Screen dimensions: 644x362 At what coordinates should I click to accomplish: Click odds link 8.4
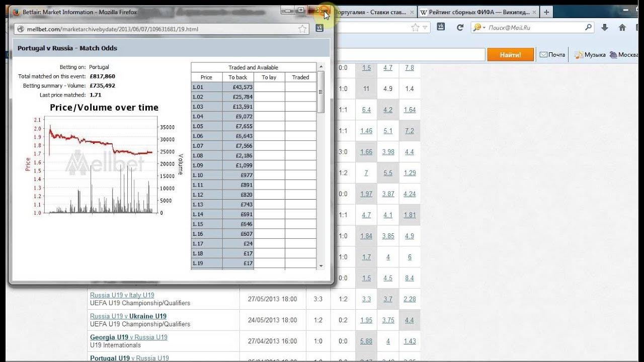click(410, 278)
